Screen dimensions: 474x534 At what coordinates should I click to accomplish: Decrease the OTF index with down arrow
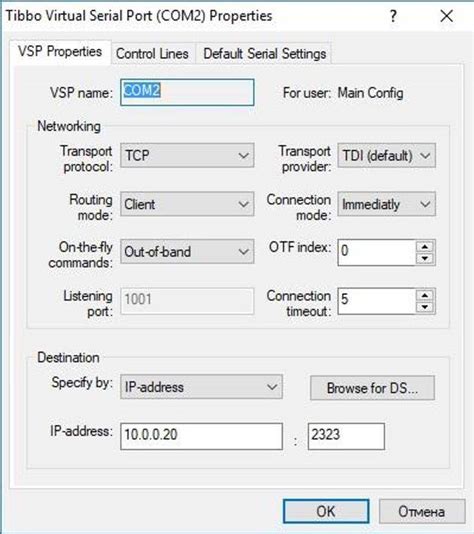pyautogui.click(x=425, y=258)
